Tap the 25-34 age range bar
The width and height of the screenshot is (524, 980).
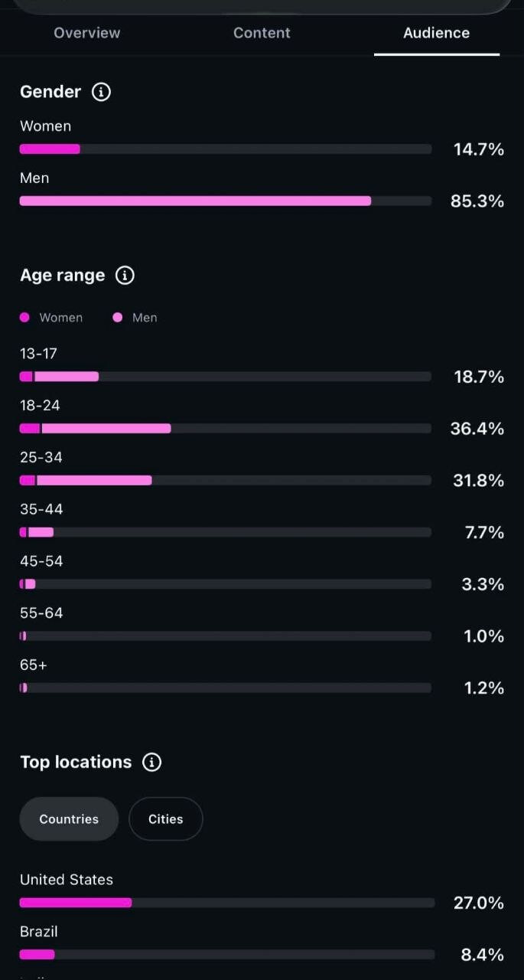[226, 481]
